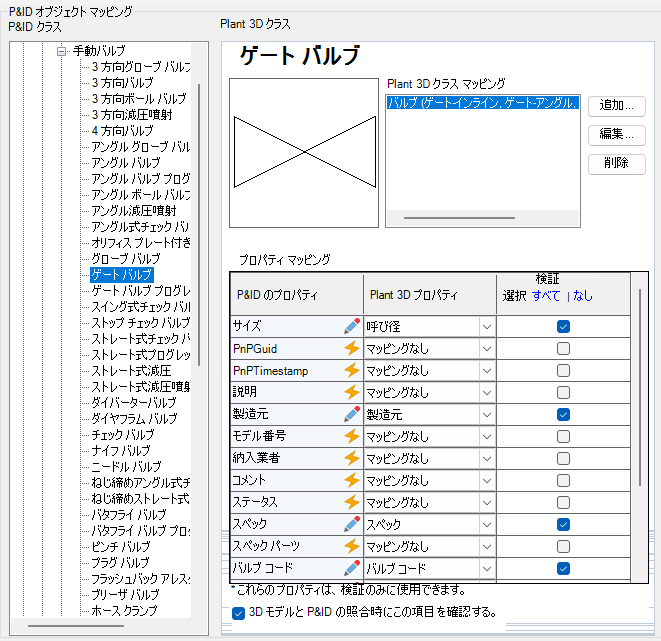The image size is (661, 641).
Task: Open 製造元 property dropdown
Action: click(x=487, y=415)
